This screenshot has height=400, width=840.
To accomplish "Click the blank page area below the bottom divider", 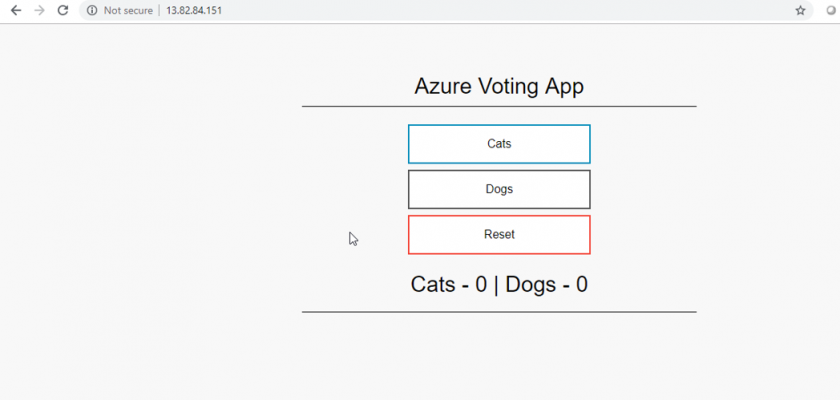I will pyautogui.click(x=499, y=356).
